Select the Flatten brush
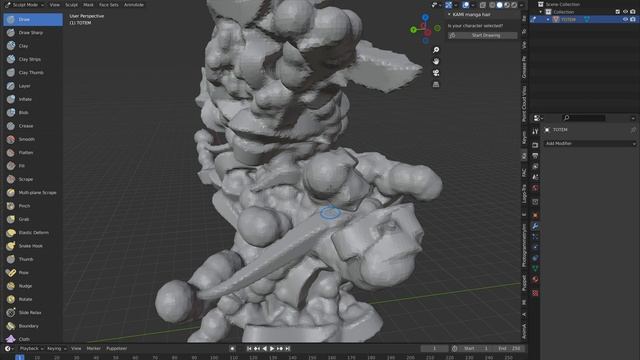Image resolution: width=640 pixels, height=360 pixels. (x=33, y=153)
